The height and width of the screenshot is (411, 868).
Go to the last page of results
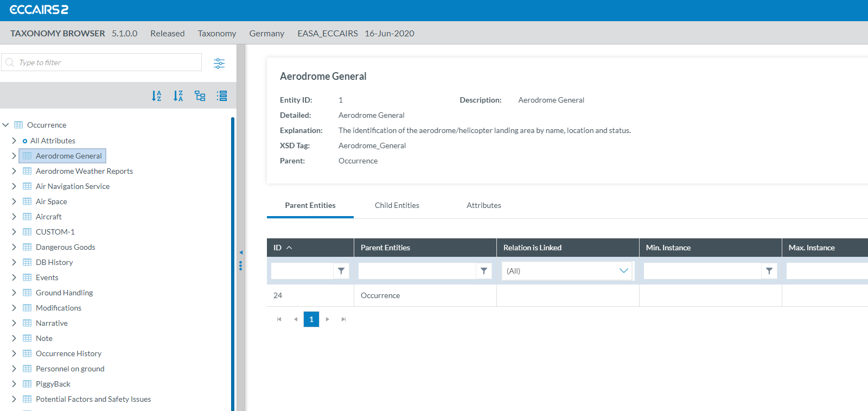343,319
